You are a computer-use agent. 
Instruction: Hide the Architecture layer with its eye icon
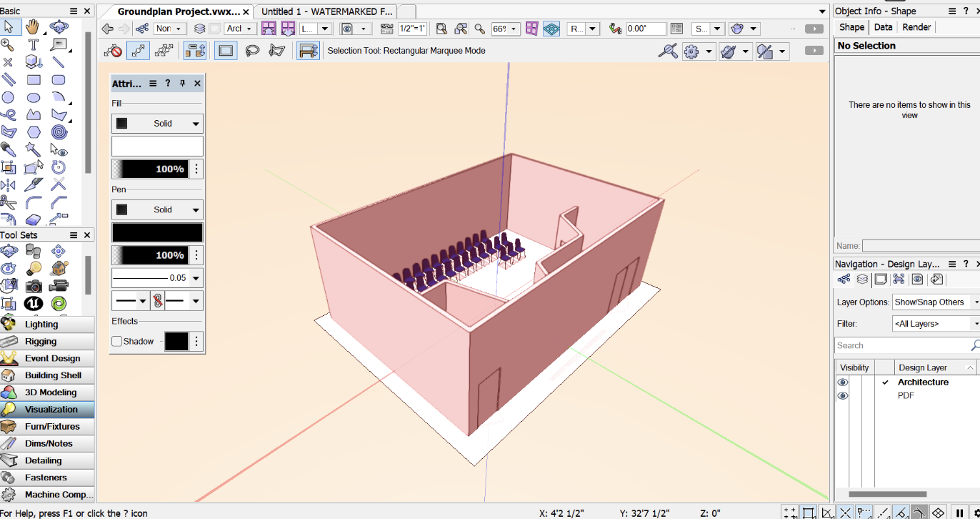coord(842,382)
